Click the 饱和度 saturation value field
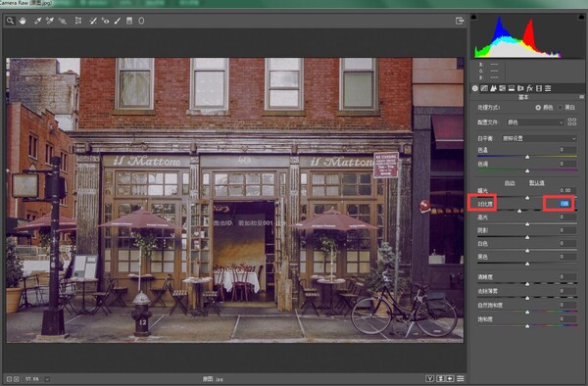The width and height of the screenshot is (588, 386). (567, 319)
